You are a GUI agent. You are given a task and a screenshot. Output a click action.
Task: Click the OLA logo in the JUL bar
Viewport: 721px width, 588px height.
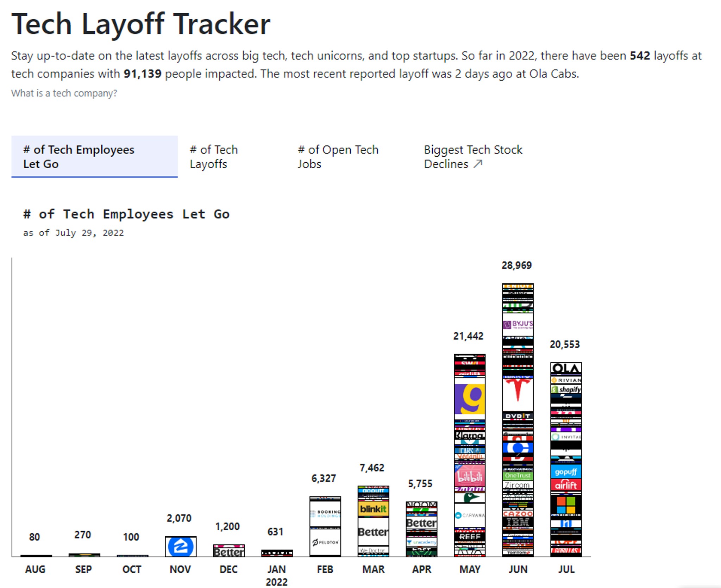click(566, 369)
